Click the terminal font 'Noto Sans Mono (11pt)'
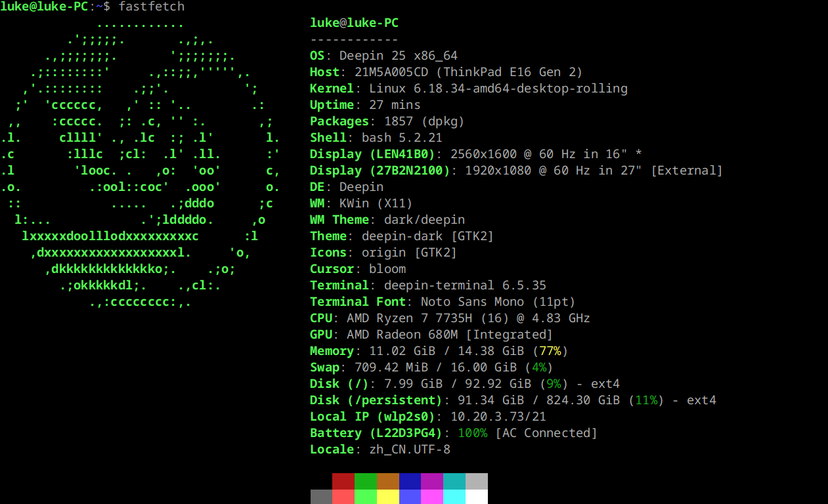The image size is (828, 504). point(498,302)
